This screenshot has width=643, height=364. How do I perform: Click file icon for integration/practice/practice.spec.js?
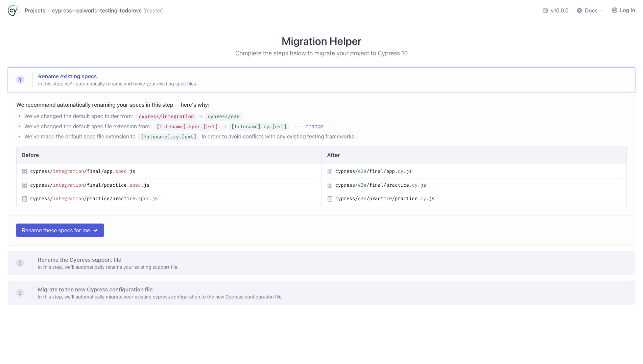click(25, 199)
